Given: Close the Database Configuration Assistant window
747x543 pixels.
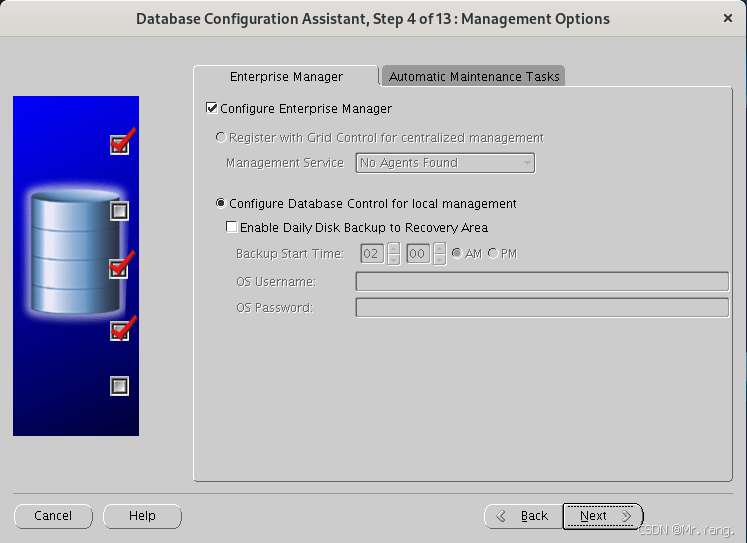Looking at the screenshot, I should click(727, 18).
